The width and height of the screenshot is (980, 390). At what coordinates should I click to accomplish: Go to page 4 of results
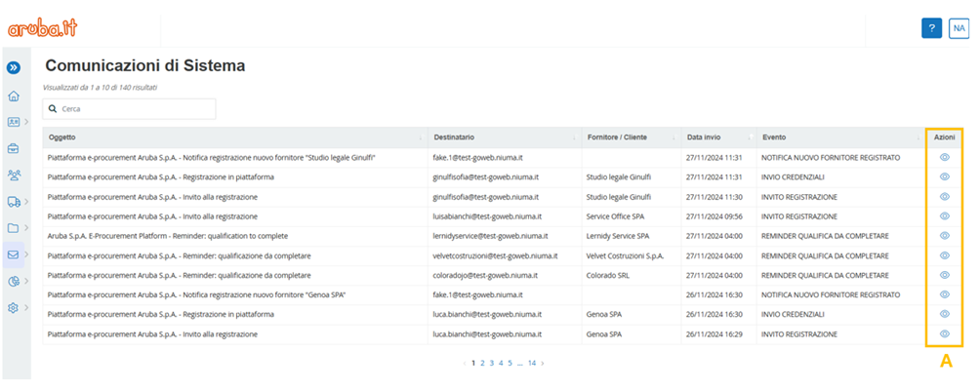tap(502, 363)
